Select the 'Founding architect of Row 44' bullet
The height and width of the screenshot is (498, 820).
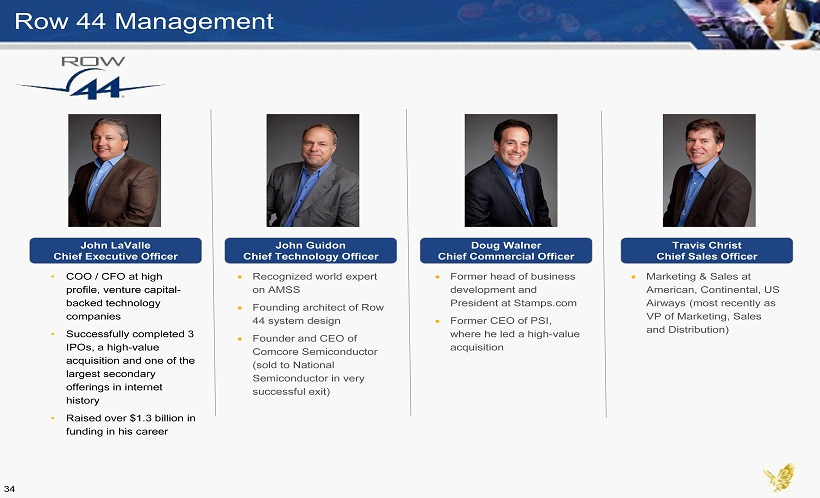point(317,314)
